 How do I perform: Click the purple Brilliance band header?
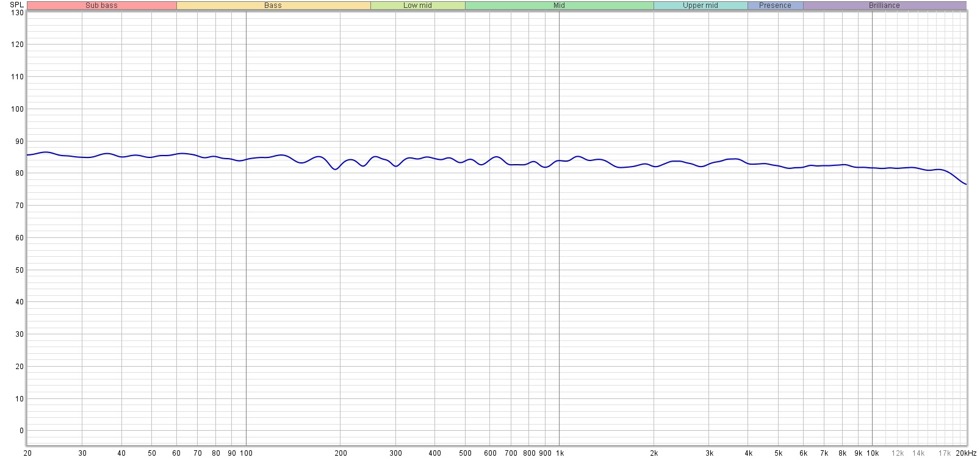pyautogui.click(x=884, y=5)
